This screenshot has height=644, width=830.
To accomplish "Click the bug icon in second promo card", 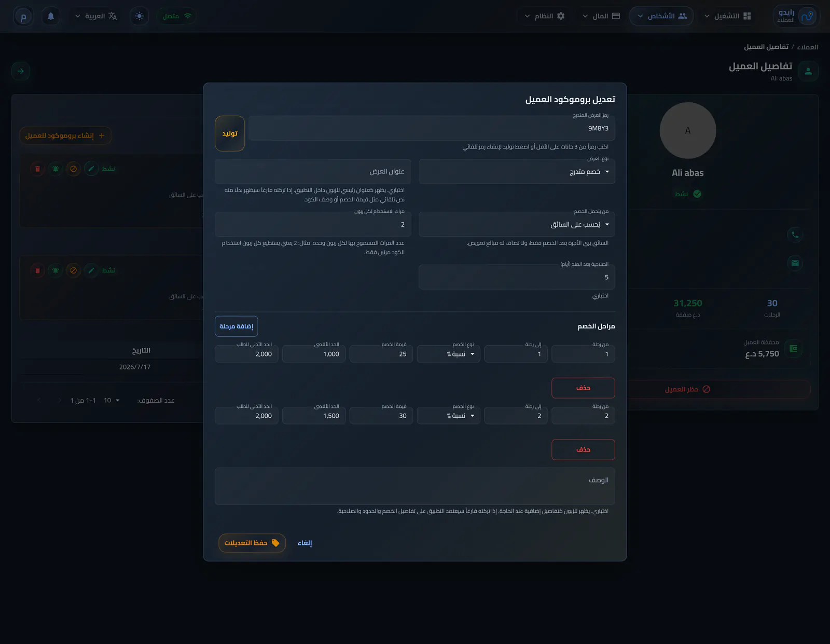I will tap(56, 270).
